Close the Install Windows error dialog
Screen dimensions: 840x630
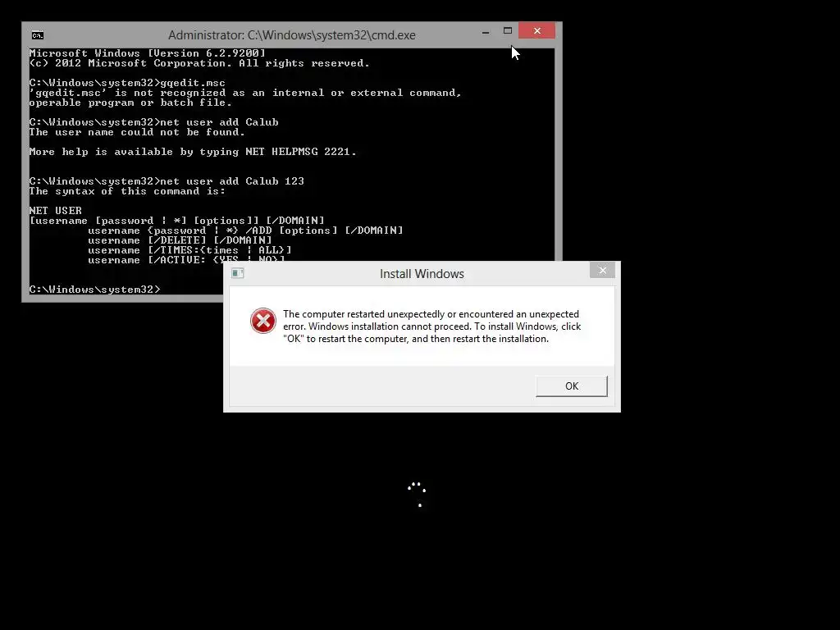tap(602, 270)
